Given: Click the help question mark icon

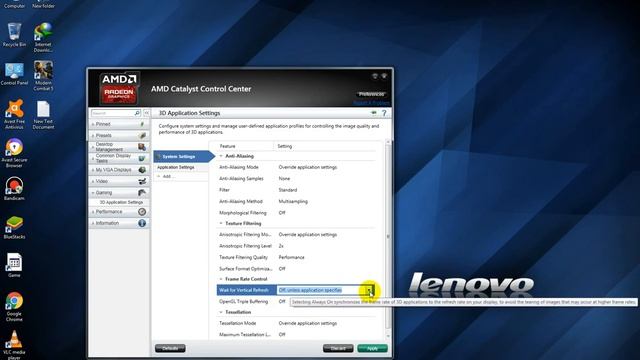Looking at the screenshot, I should point(384,113).
